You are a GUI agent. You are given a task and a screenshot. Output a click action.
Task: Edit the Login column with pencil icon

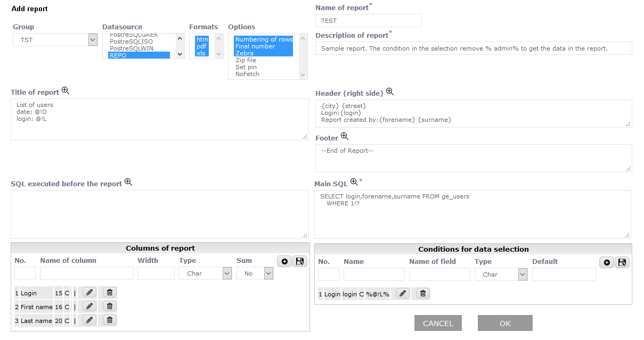tap(89, 292)
